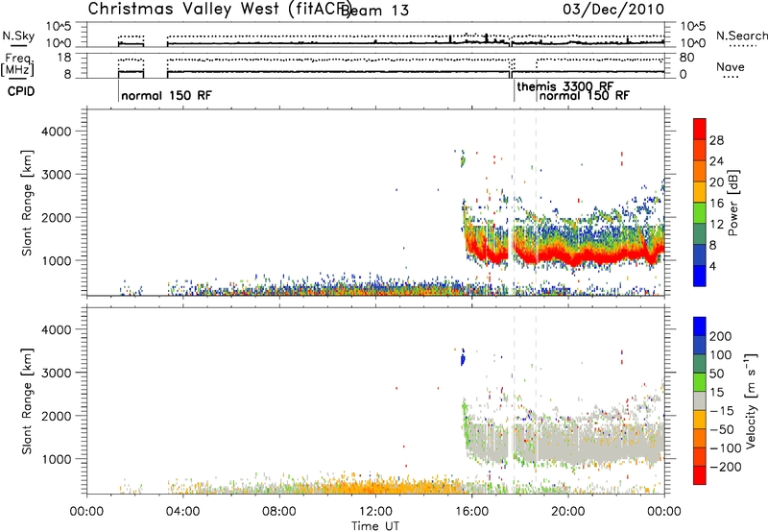Click the blue echo cluster near 3300 km

[x=462, y=359]
